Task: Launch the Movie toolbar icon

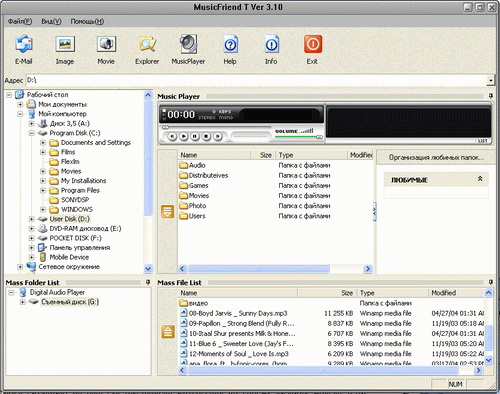Action: (106, 44)
